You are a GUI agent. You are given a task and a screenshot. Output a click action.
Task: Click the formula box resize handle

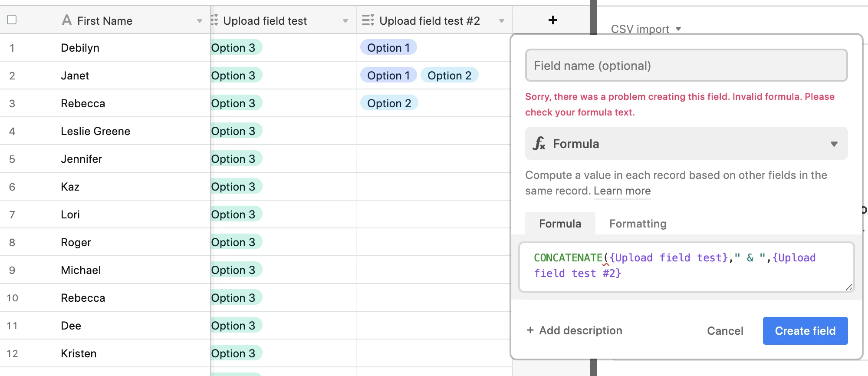pyautogui.click(x=849, y=287)
